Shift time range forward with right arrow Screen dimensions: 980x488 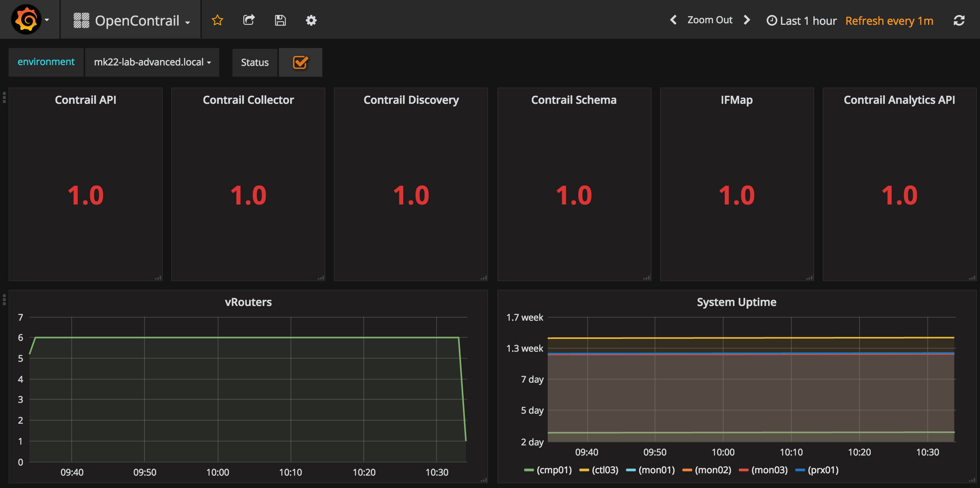point(747,20)
